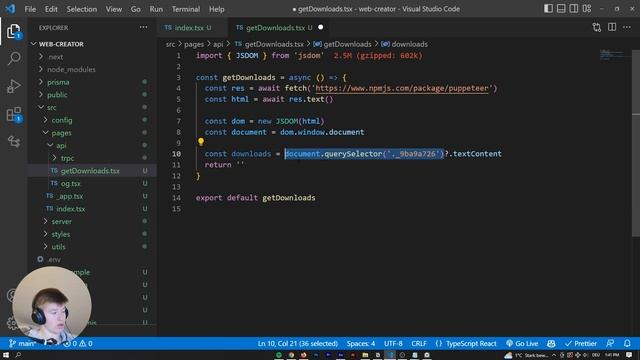Collapse the api folder
Screen dimensions: 640x360
(61, 145)
